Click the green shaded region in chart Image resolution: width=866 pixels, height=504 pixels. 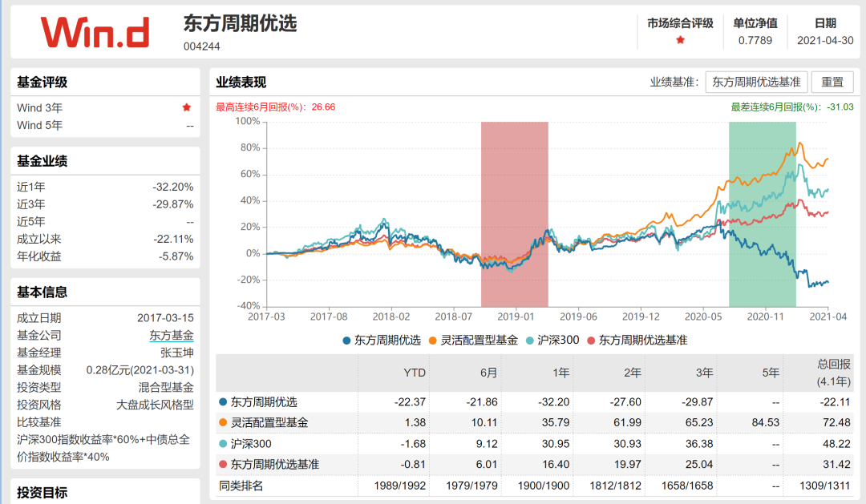pos(763,214)
